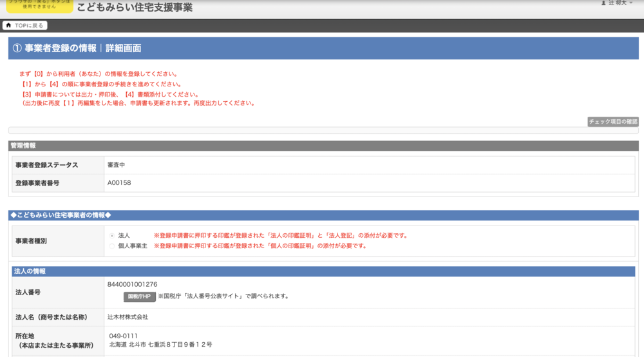
Task: Click the instruction line 【3】申請書については出力・押印後
Action: point(111,95)
